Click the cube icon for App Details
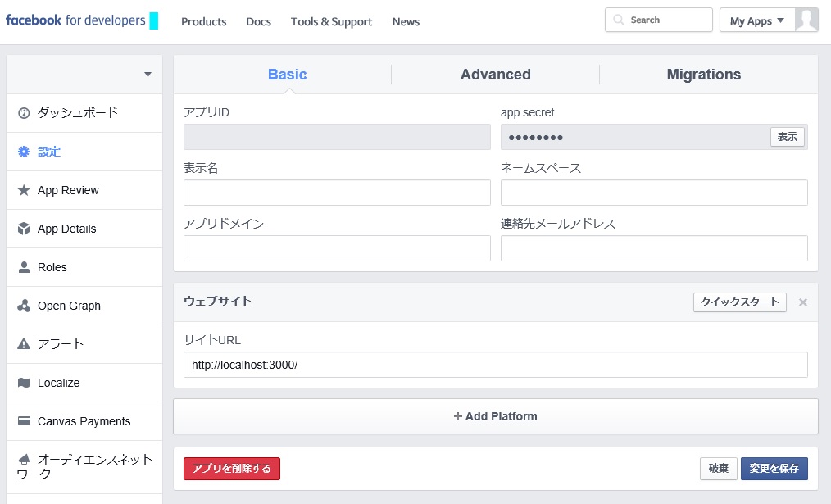The width and height of the screenshot is (831, 504). (x=24, y=229)
